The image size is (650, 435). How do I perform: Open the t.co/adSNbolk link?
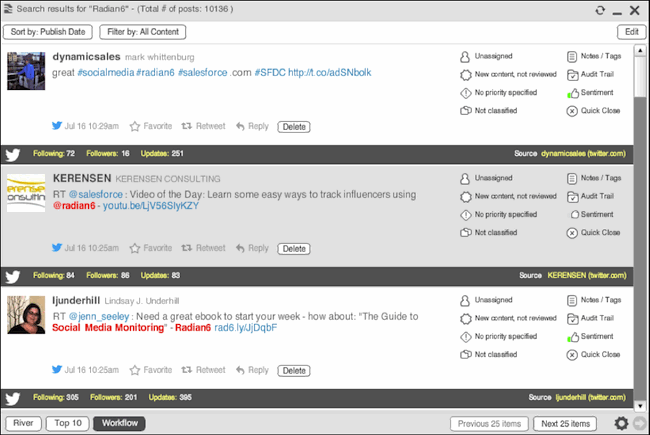point(330,73)
